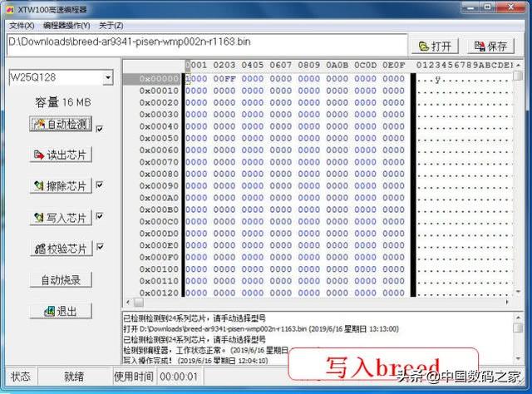Click the icon on 擦除芯片 button

point(39,185)
